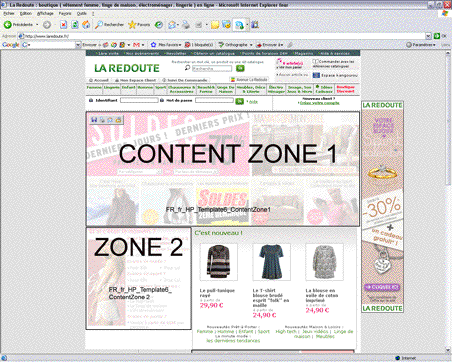Open the Rechercher search toolbar button

[109, 25]
